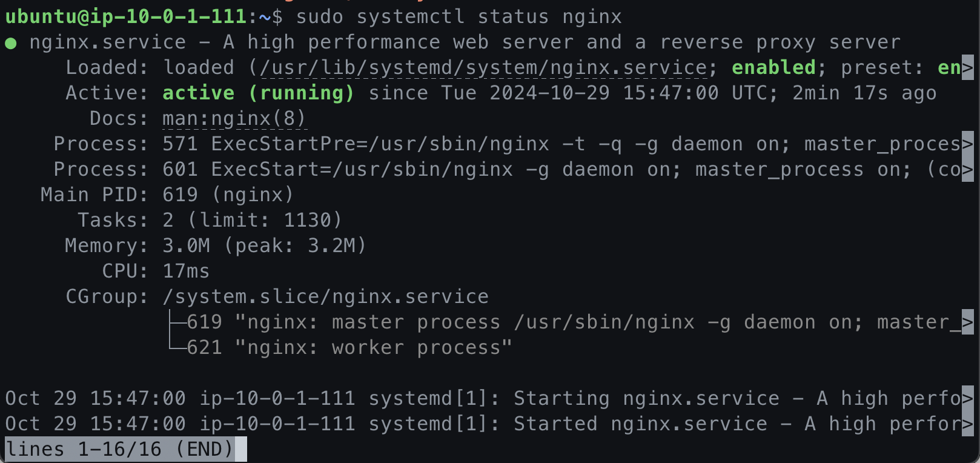Viewport: 980px width, 463px height.
Task: Click the command 'sudo systemctl status nginx'
Action: pyautogui.click(x=459, y=16)
